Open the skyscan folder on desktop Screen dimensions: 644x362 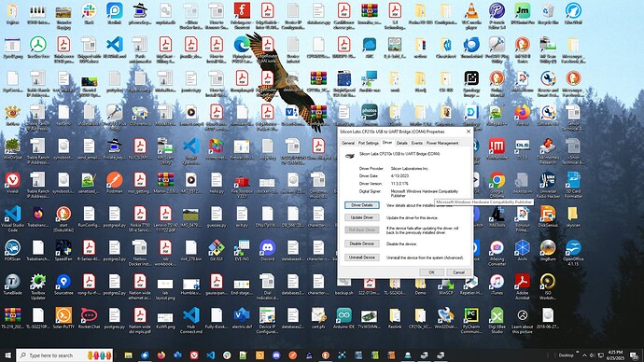573,216
